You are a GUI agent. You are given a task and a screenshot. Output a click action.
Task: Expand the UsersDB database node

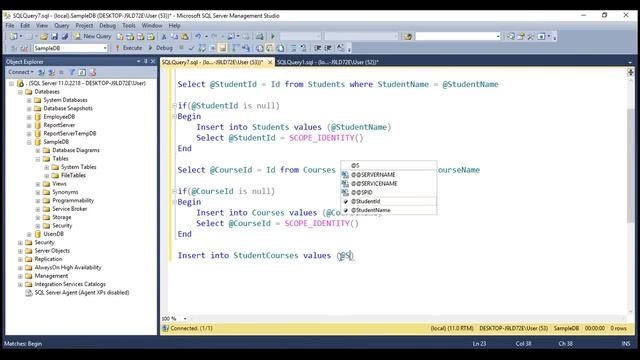(x=29, y=234)
